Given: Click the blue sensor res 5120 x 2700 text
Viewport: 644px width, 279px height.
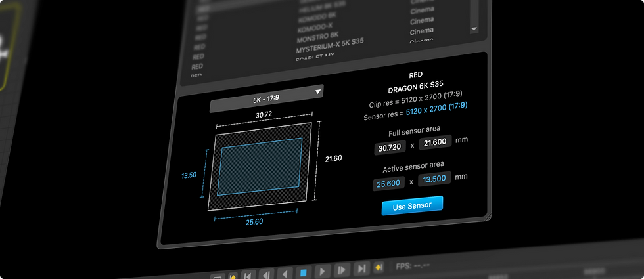Looking at the screenshot, I should tap(436, 109).
